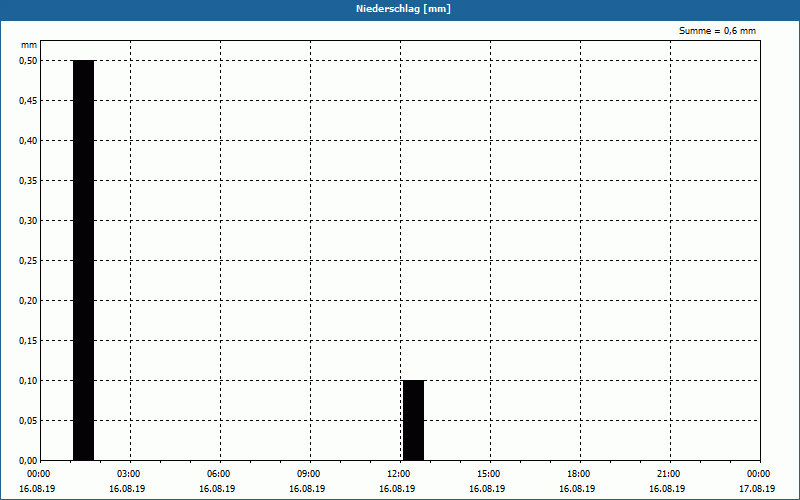Viewport: 800px width, 500px height.
Task: Click the 15:00 time label
Action: click(x=487, y=474)
